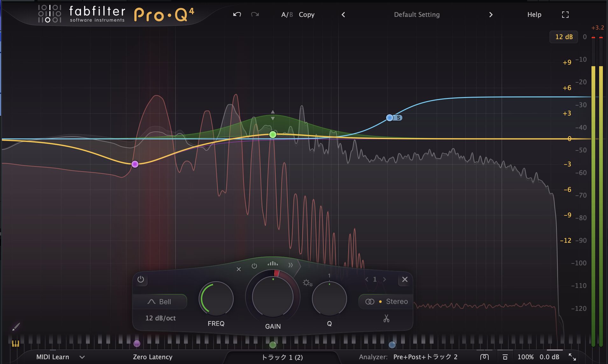The image size is (608, 364).
Task: Open Zero Latency processing mode menu
Action: pos(153,357)
